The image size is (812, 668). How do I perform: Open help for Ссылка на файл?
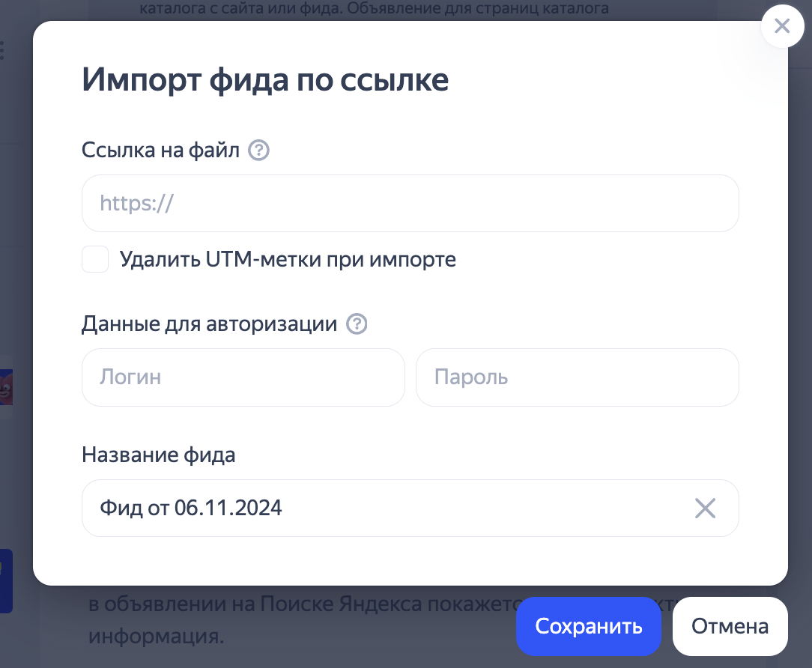258,151
